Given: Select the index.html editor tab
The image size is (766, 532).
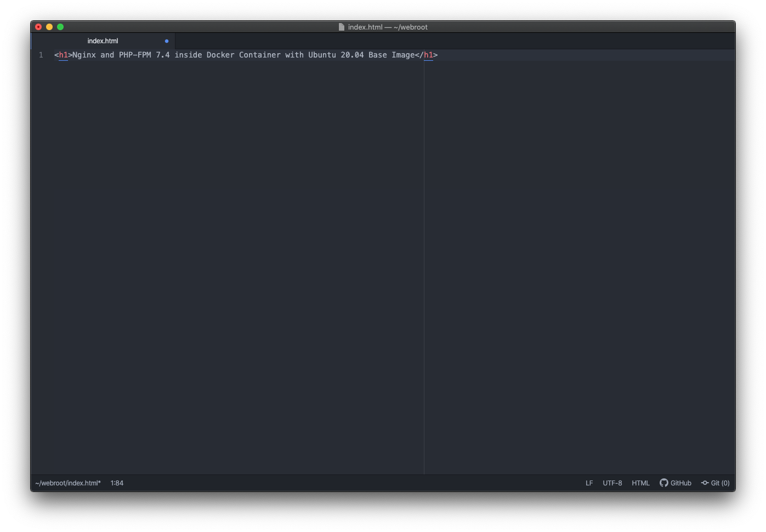Looking at the screenshot, I should tap(103, 41).
